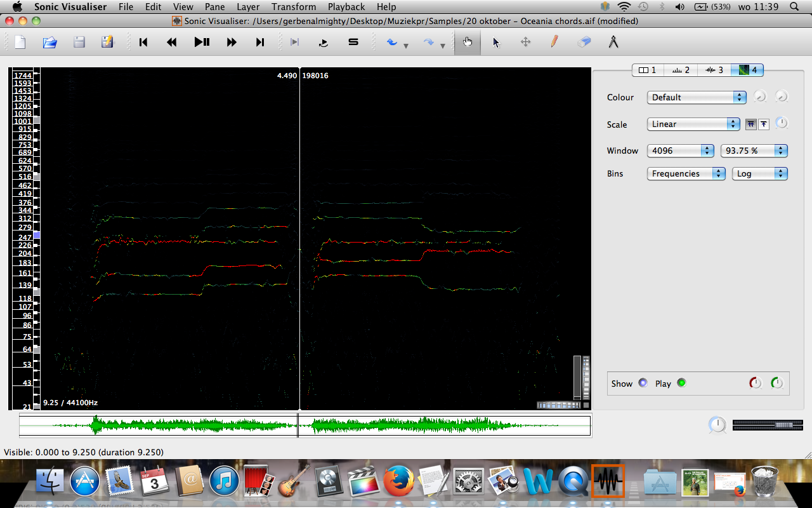This screenshot has width=812, height=508.
Task: Click the waveform overview strip
Action: [x=305, y=425]
